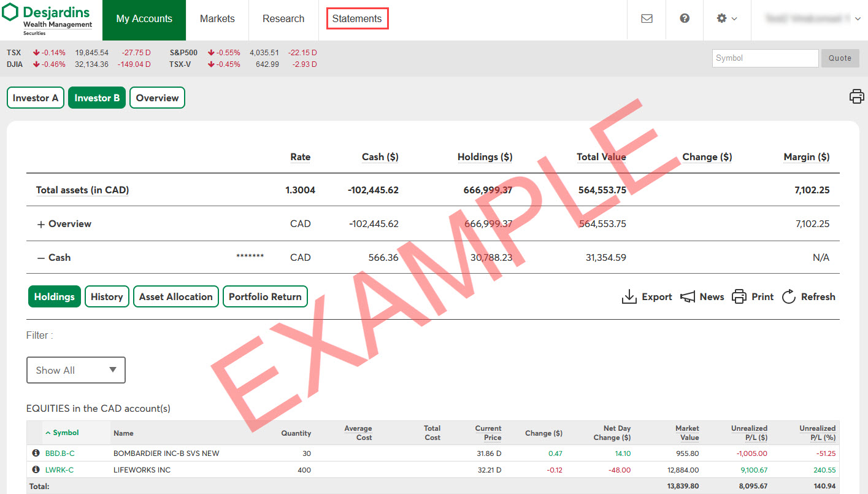Click the Unrealized P/L (%) column header
This screenshot has width=868, height=494.
(x=817, y=433)
